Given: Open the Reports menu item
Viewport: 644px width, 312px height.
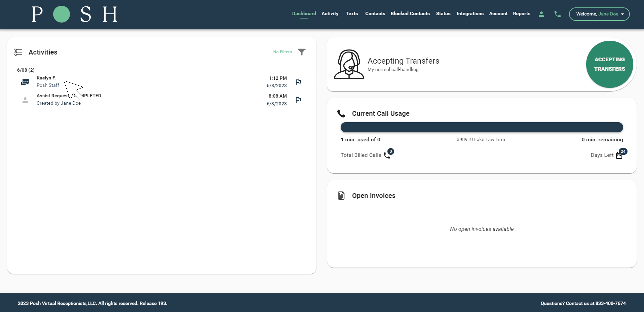Looking at the screenshot, I should click(522, 14).
